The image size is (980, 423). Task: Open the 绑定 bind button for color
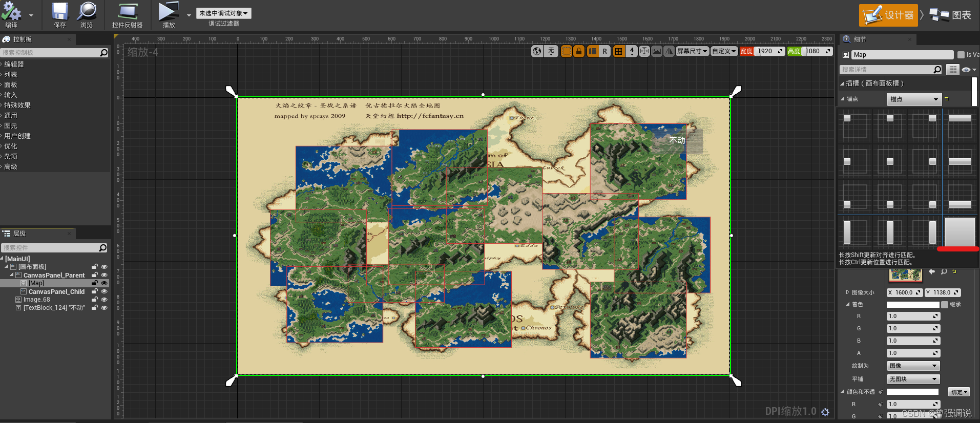click(x=959, y=392)
